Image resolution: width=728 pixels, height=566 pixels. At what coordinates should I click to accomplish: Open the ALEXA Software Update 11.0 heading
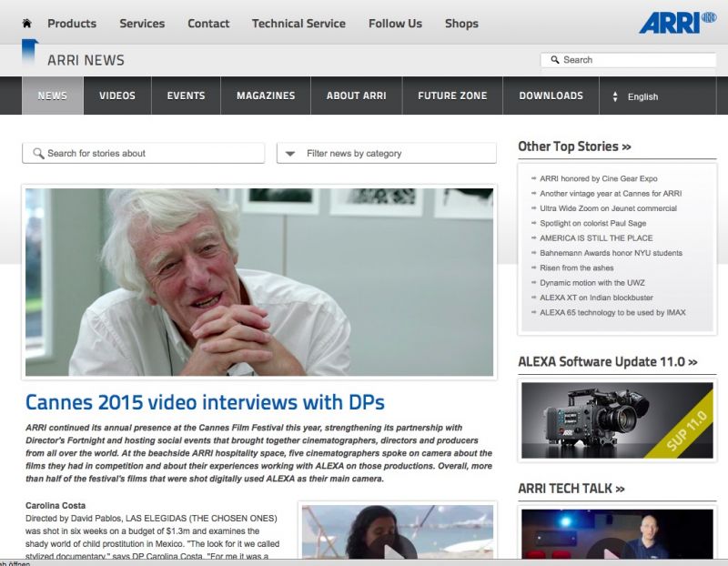(608, 361)
